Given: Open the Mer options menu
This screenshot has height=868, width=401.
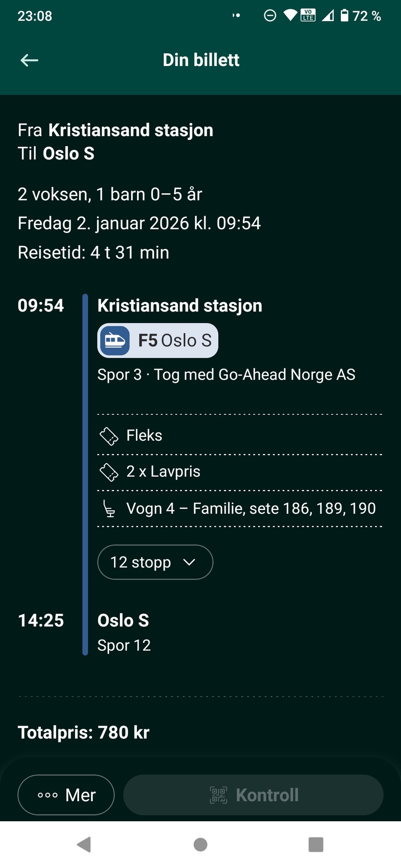Looking at the screenshot, I should click(66, 795).
